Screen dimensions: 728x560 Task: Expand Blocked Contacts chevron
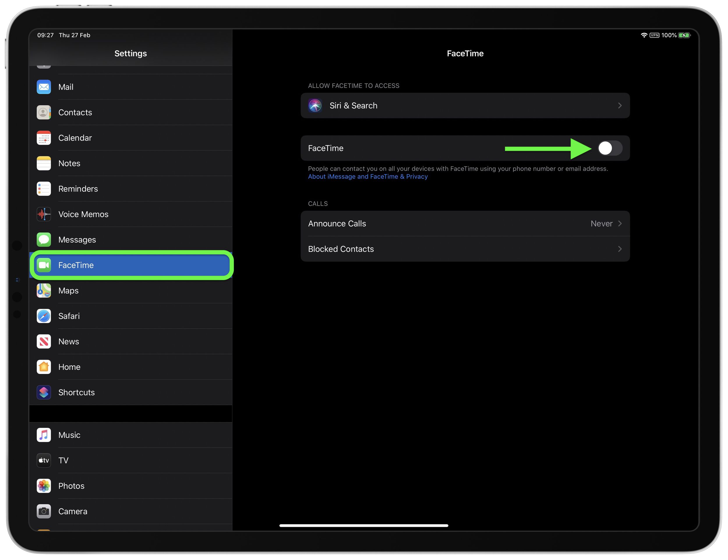620,249
